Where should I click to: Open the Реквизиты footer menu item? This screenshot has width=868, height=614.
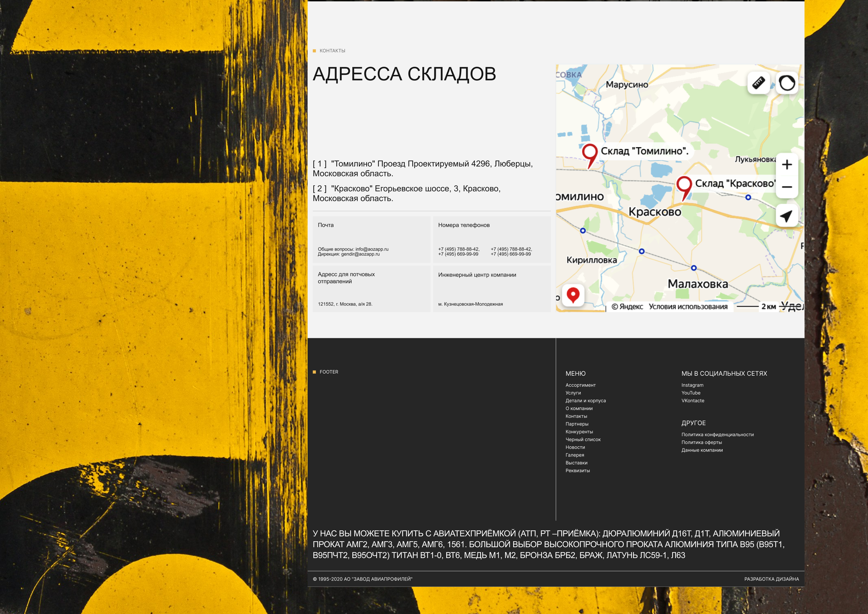tap(577, 471)
